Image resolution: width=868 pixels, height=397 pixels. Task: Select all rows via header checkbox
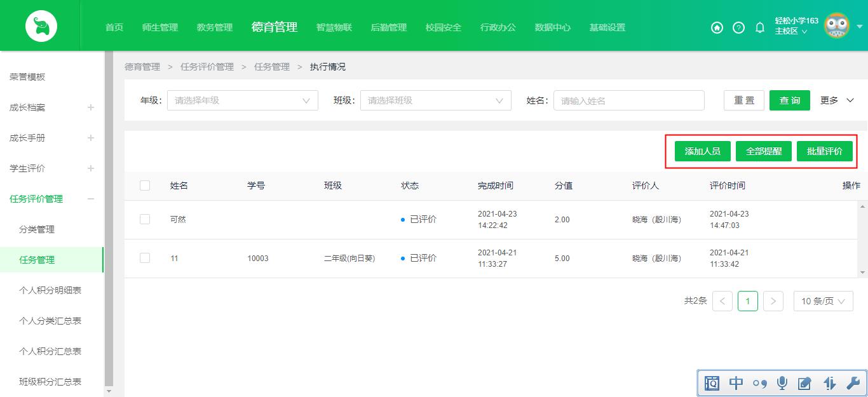144,185
